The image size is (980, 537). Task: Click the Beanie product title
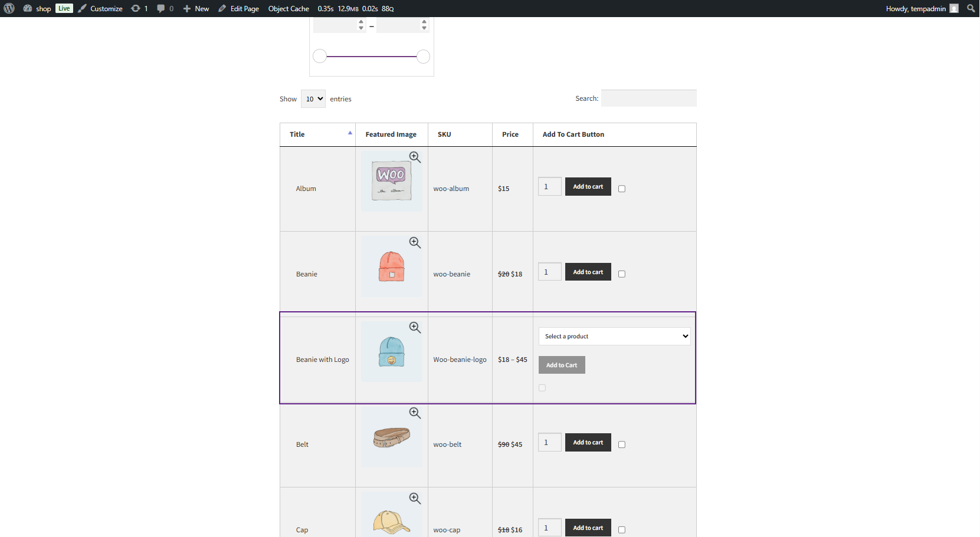click(307, 274)
